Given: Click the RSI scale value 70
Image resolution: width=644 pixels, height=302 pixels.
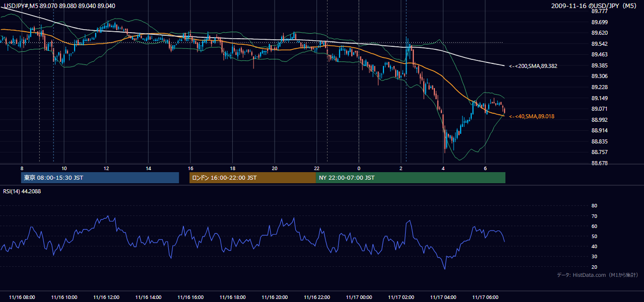Looking at the screenshot, I should tap(594, 216).
